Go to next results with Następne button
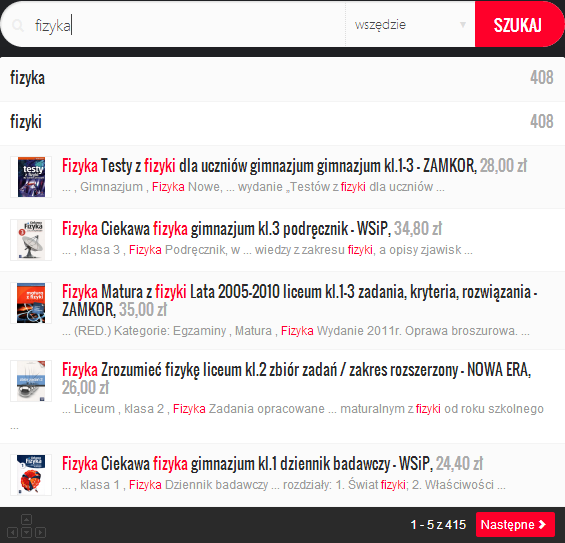The width and height of the screenshot is (565, 543). tap(515, 524)
